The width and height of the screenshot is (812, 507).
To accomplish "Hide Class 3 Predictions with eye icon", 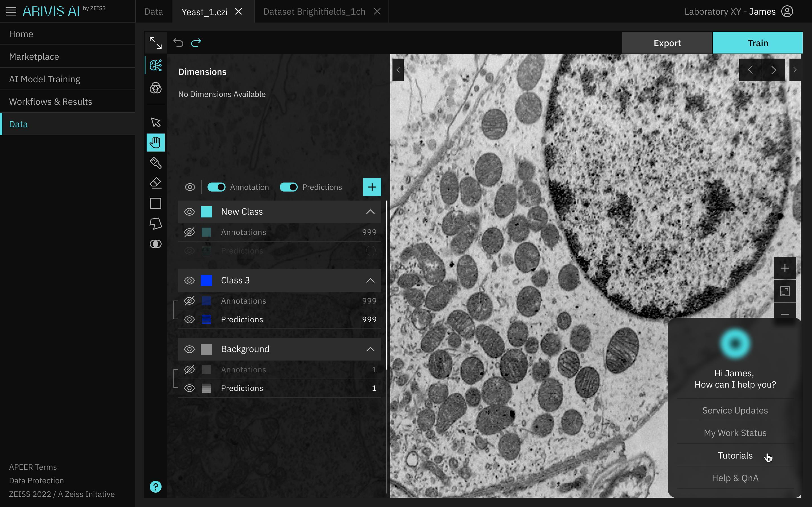I will click(x=189, y=320).
